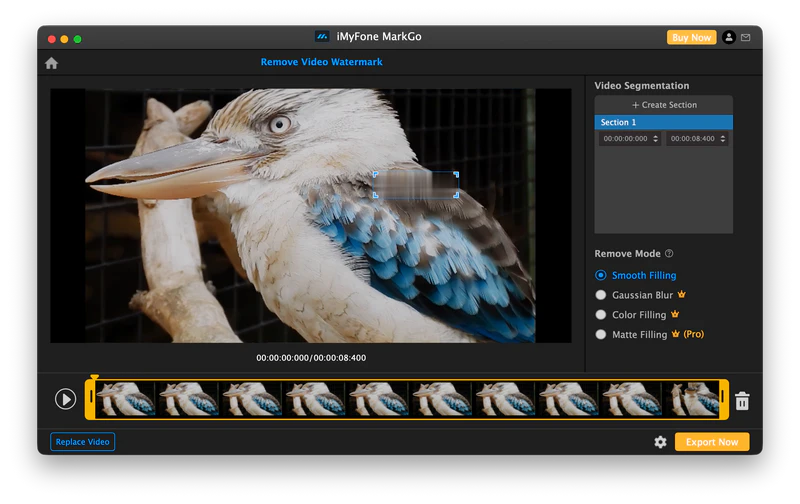Click Export Now button

tap(712, 442)
